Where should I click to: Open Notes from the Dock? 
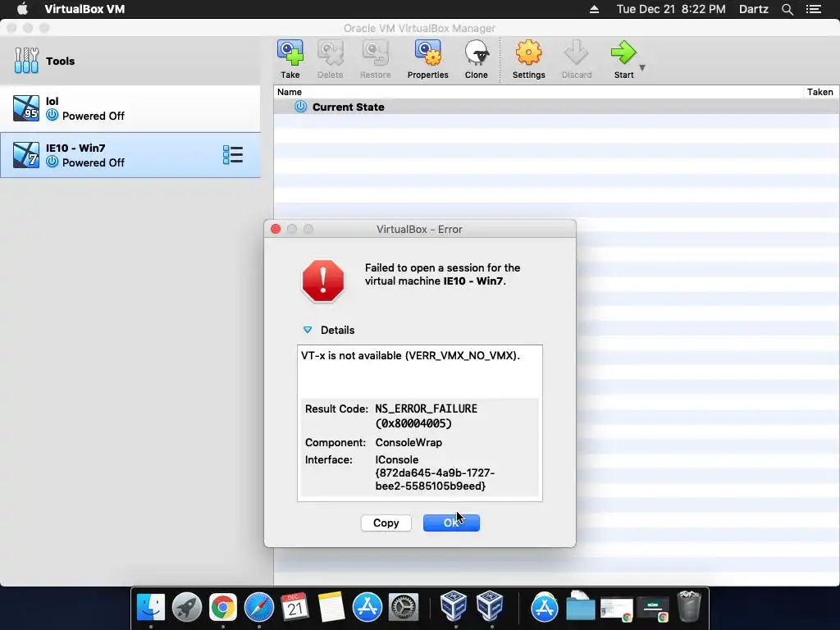tap(331, 608)
